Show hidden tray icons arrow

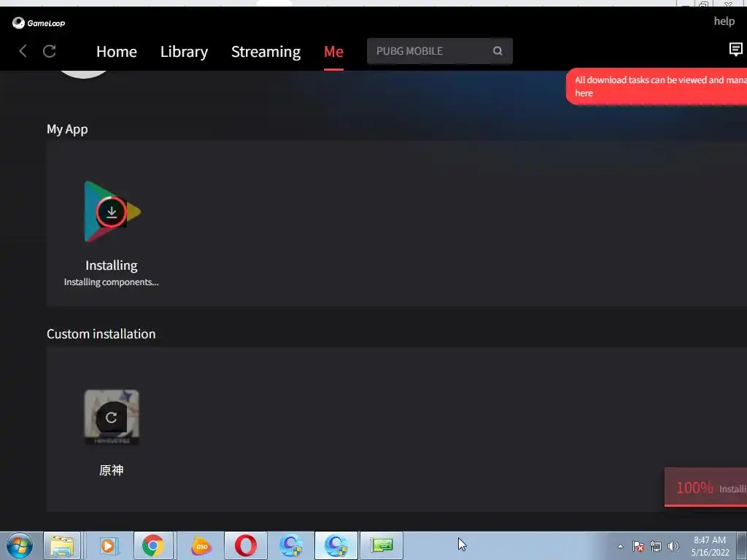pyautogui.click(x=620, y=546)
